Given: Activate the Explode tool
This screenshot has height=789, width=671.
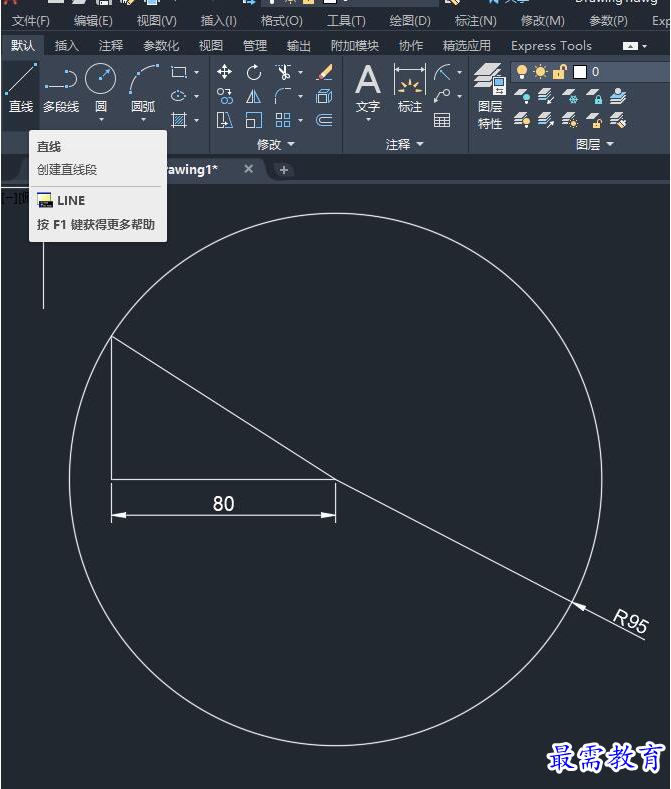Looking at the screenshot, I should 324,96.
